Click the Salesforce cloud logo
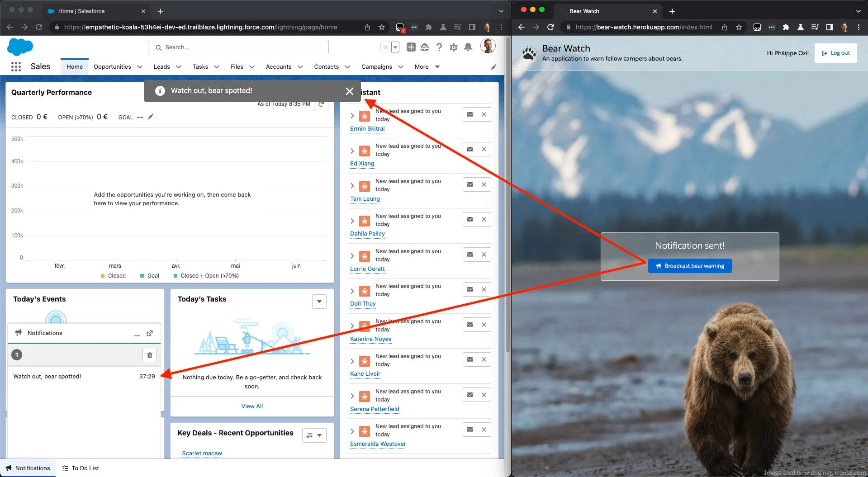 pyautogui.click(x=20, y=47)
